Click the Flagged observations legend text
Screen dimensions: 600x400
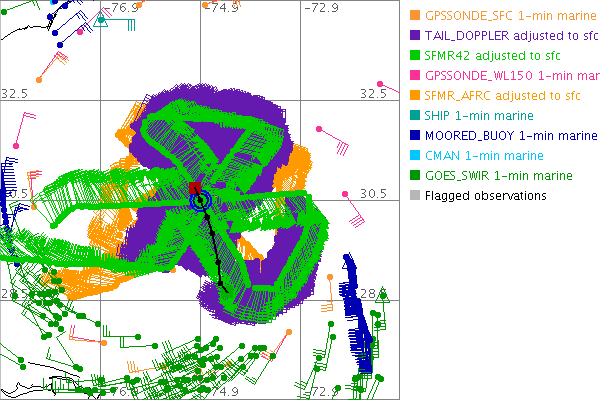click(x=485, y=196)
